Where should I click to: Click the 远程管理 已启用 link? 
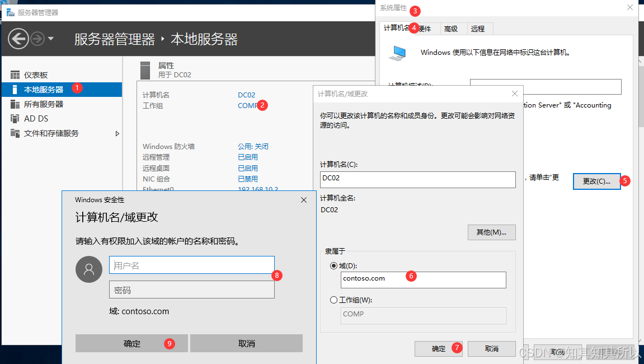point(248,157)
